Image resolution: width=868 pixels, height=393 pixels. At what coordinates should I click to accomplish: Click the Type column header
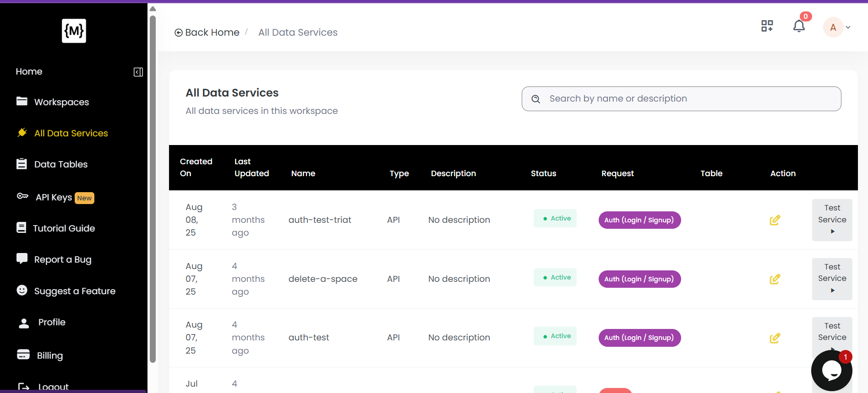[399, 173]
